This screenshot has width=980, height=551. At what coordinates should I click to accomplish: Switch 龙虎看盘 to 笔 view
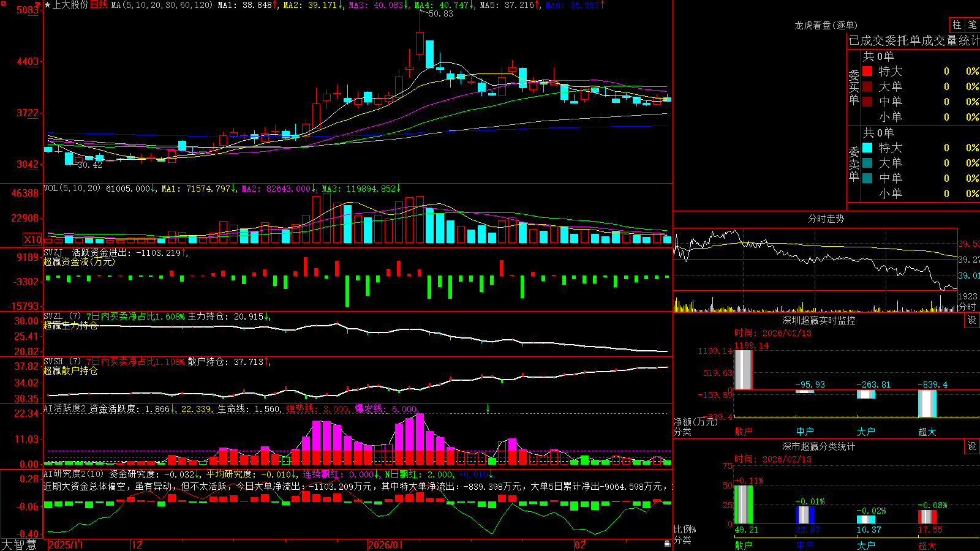point(972,25)
